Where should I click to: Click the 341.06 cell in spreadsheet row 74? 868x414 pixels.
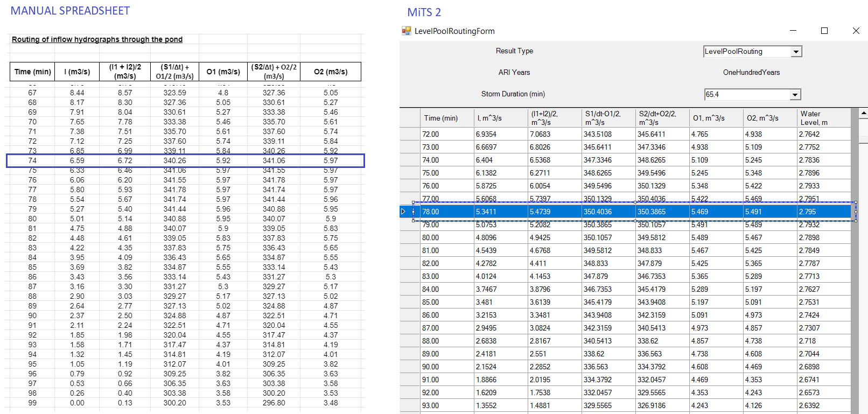[274, 160]
